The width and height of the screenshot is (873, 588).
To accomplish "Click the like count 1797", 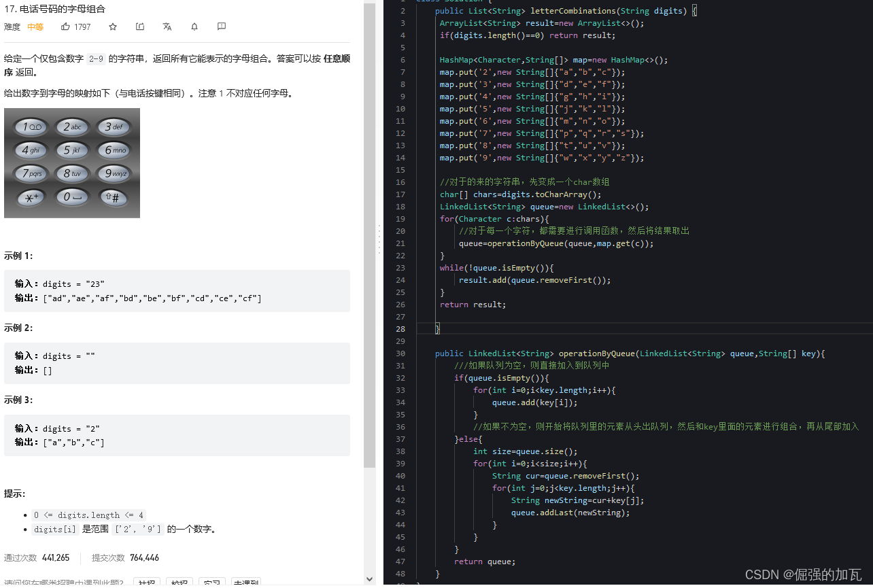I will coord(82,27).
